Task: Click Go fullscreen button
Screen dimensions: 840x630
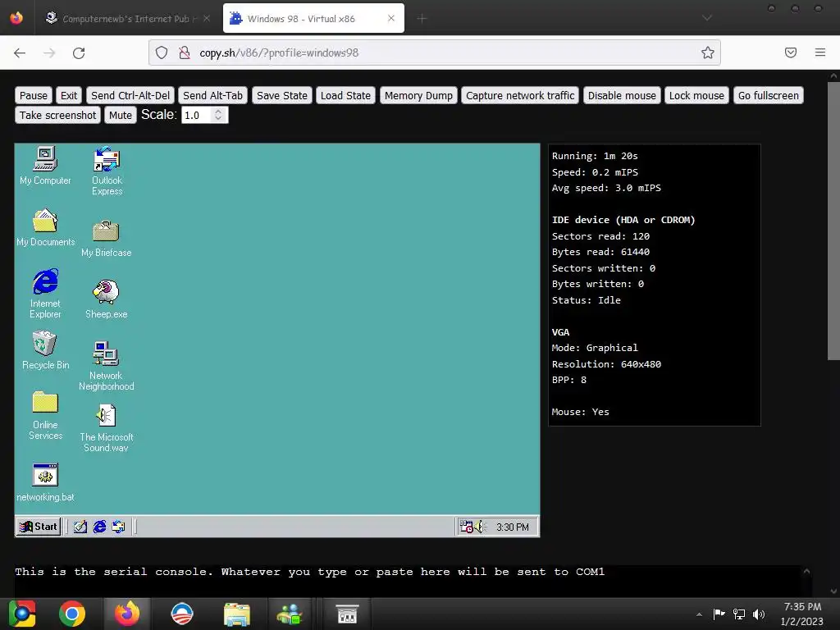Action: coord(768,95)
